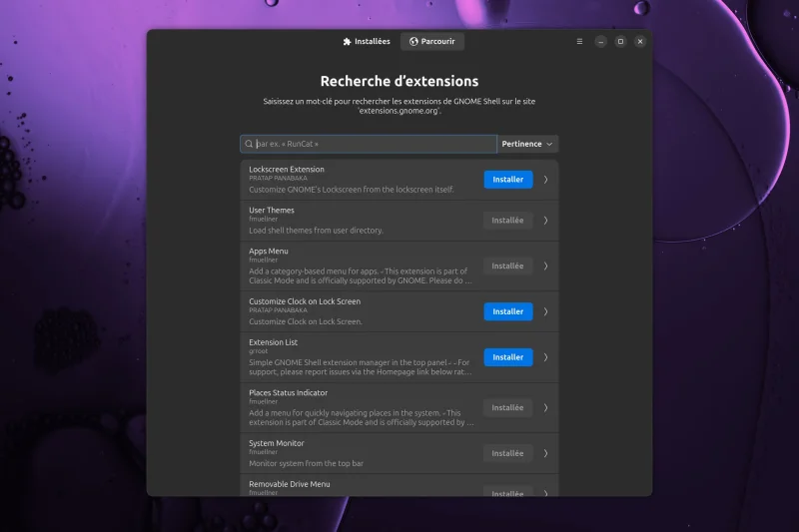Select the Extension List title

(x=273, y=342)
